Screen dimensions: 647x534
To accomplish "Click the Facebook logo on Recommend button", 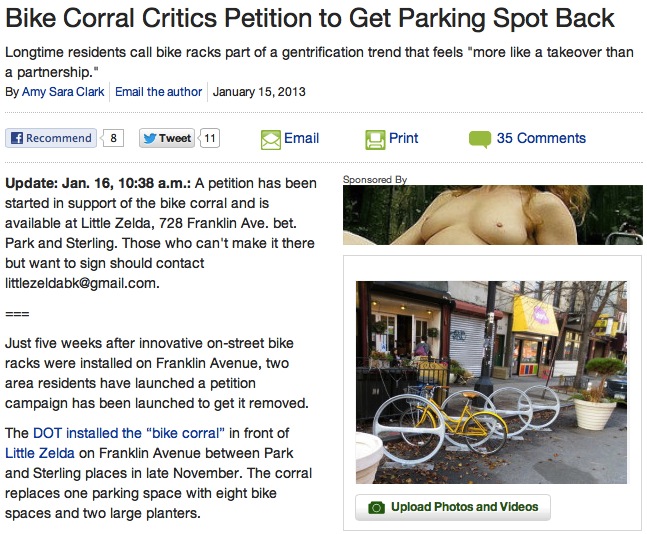I will click(17, 138).
